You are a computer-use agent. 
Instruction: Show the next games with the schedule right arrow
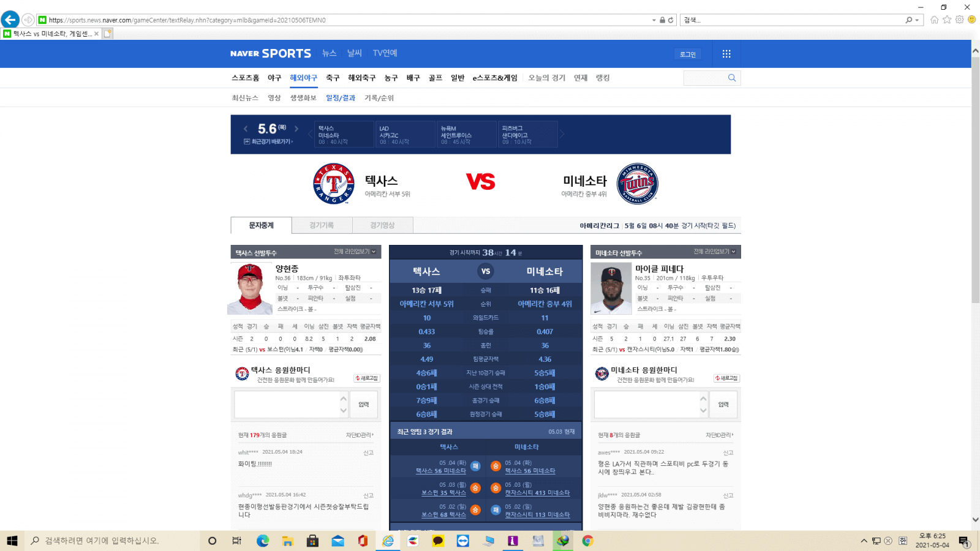[x=562, y=134]
